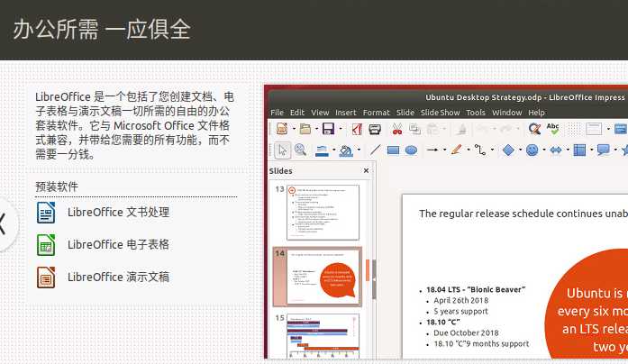Click the LibreOffice 电子表格 Calc icon
The height and width of the screenshot is (364, 628).
[x=46, y=245]
